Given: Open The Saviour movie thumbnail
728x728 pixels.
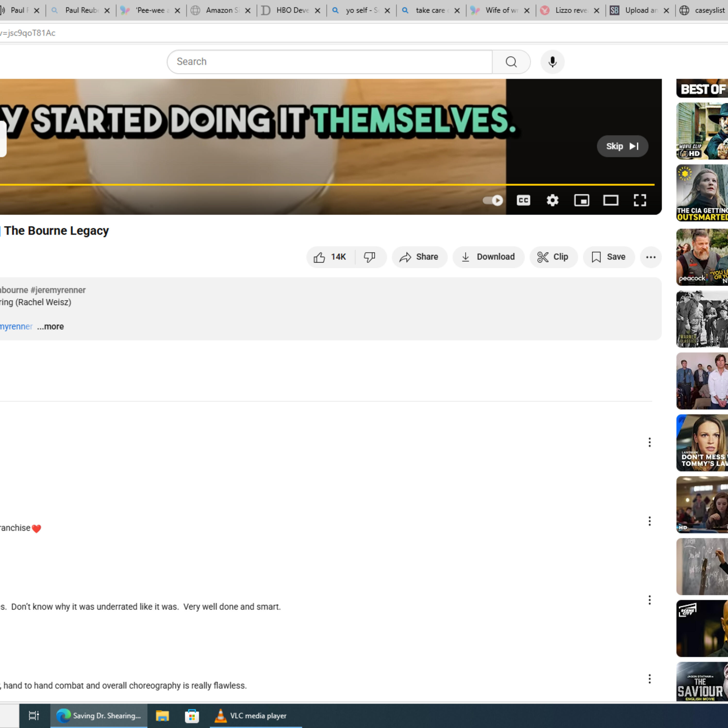Looking at the screenshot, I should pos(702,681).
